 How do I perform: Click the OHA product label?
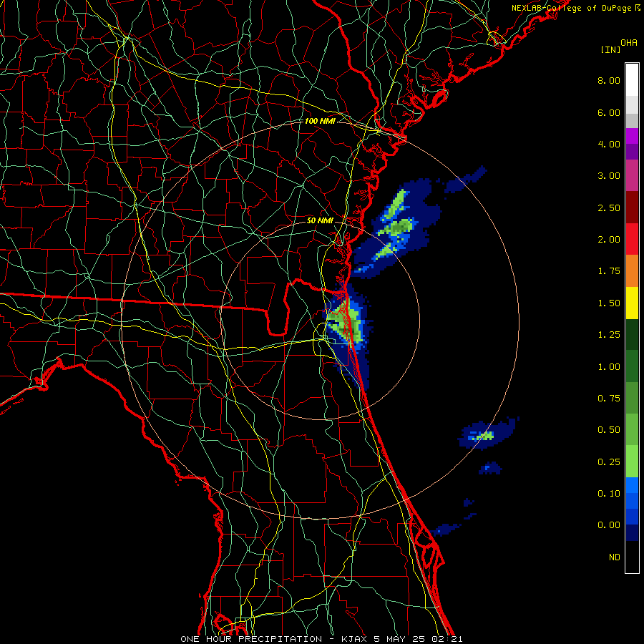629,43
